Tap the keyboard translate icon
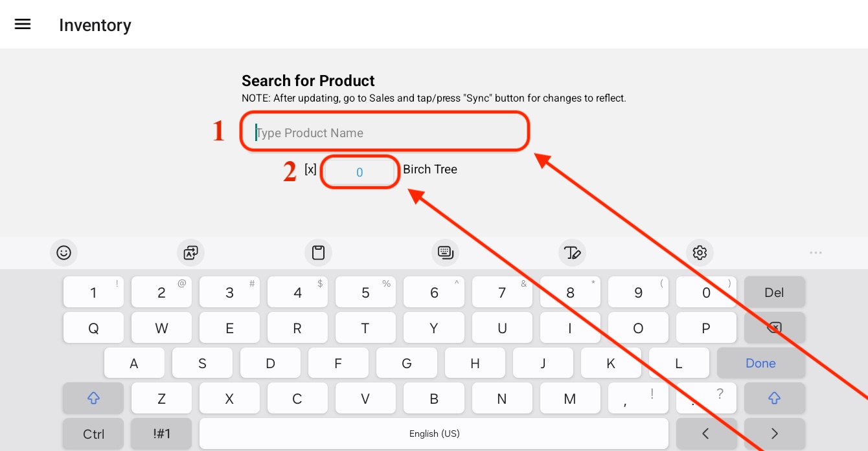The image size is (868, 451). pos(190,252)
